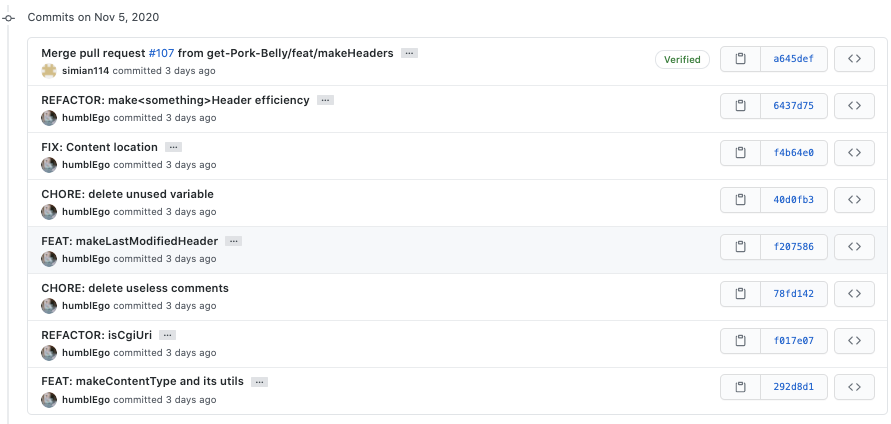Open simian114 user avatar
The height and width of the screenshot is (424, 891).
click(x=49, y=71)
